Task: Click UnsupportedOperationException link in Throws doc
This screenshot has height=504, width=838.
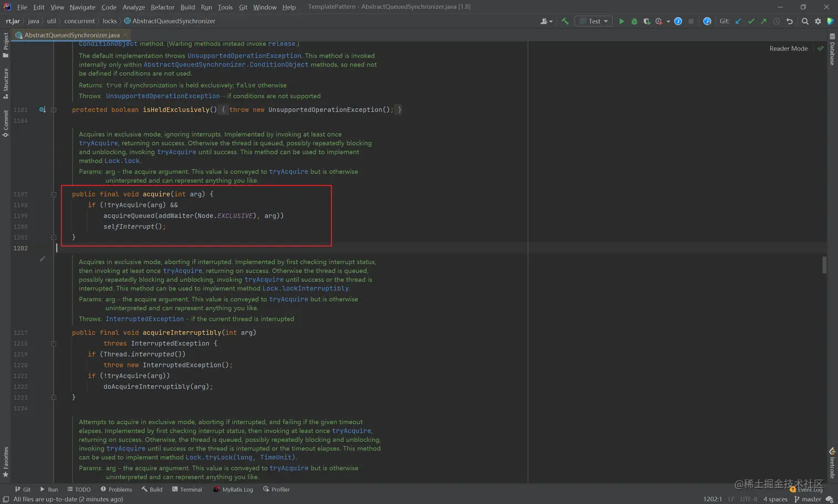Action: pyautogui.click(x=163, y=96)
